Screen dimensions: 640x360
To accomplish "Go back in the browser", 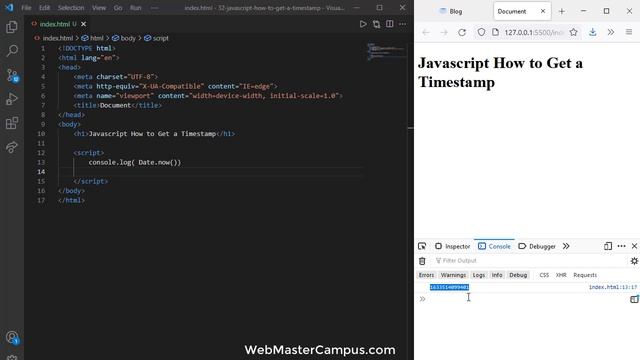I will [426, 32].
